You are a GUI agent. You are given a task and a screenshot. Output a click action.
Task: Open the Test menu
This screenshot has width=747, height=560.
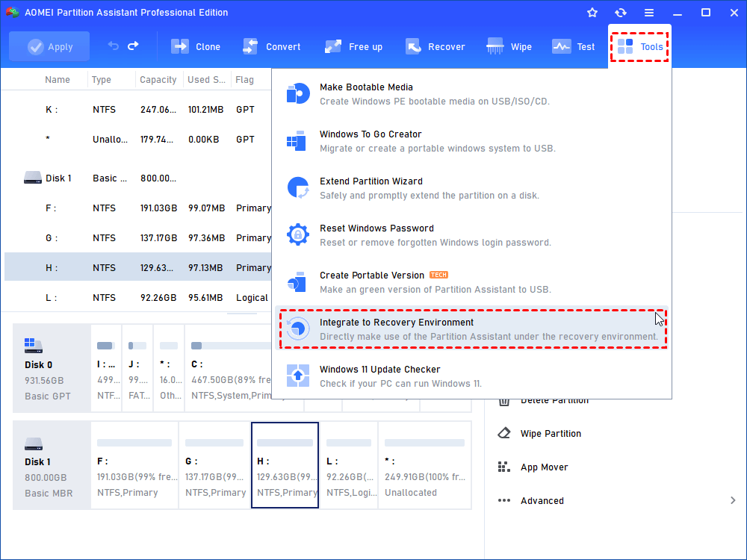click(x=573, y=46)
